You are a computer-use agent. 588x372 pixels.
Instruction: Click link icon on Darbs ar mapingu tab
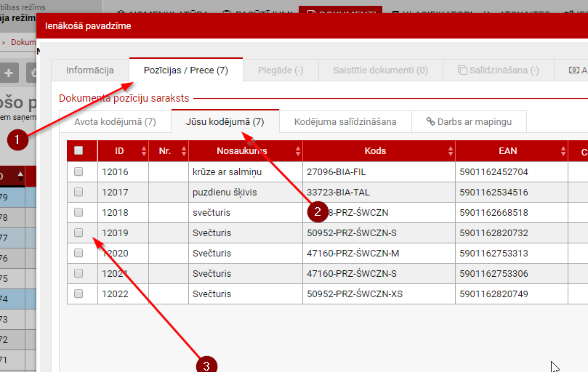click(430, 121)
